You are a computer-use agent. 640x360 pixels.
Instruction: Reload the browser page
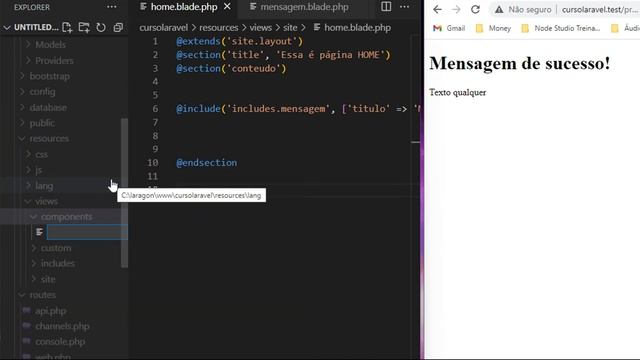pos(475,9)
